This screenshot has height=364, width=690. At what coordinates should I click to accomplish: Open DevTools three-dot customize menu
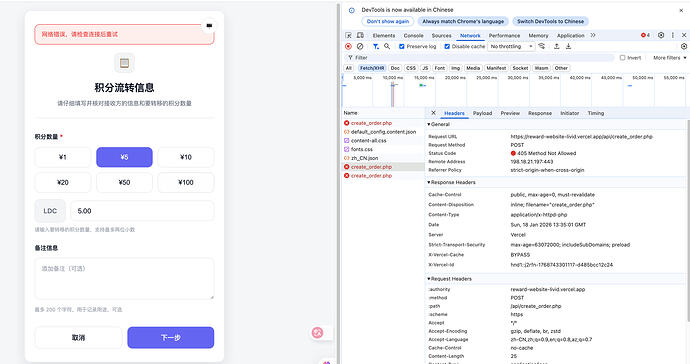672,35
